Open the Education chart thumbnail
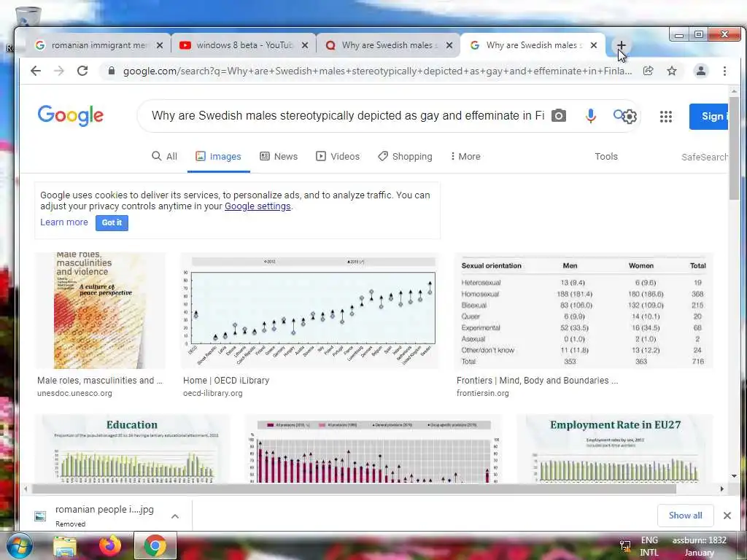This screenshot has width=747, height=560. (132, 448)
